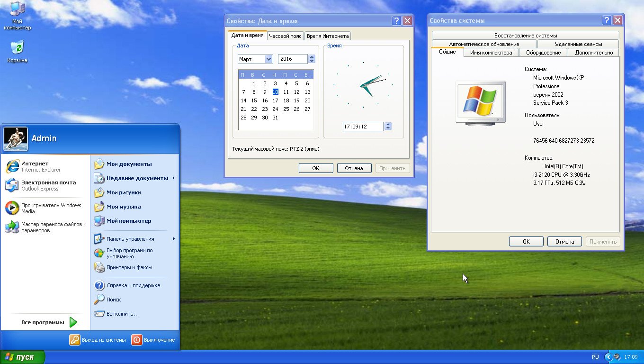This screenshot has width=644, height=364.
Task: Switch to Time Zone tab
Action: coord(285,36)
